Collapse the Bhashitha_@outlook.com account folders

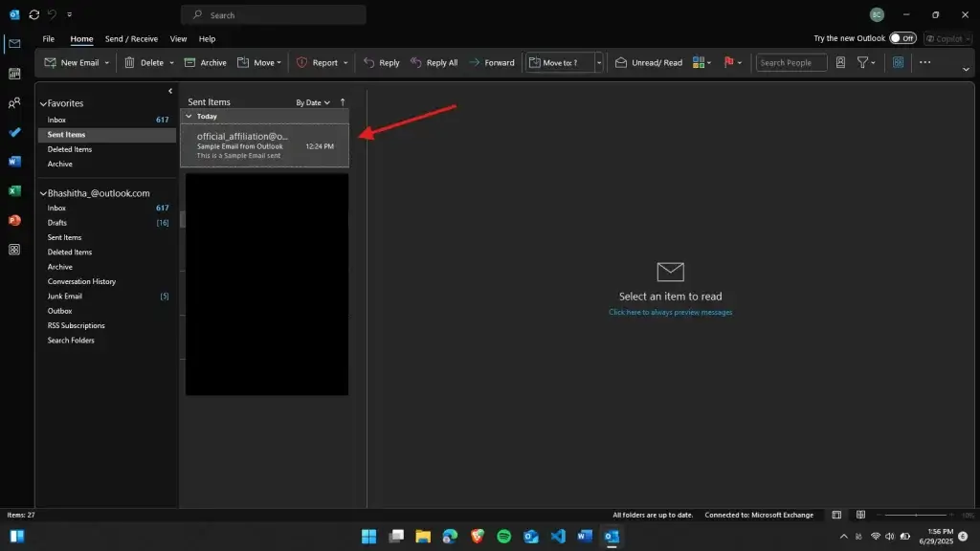tap(43, 193)
